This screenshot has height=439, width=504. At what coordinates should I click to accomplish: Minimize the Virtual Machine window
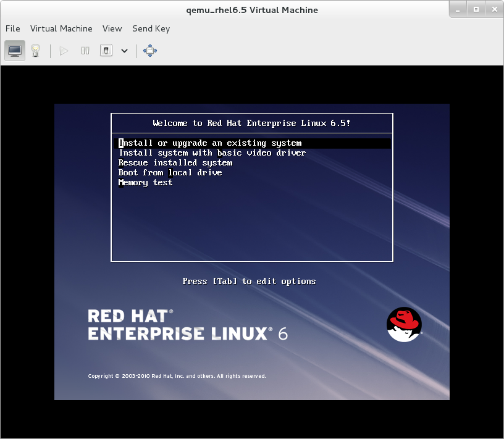tap(458, 10)
